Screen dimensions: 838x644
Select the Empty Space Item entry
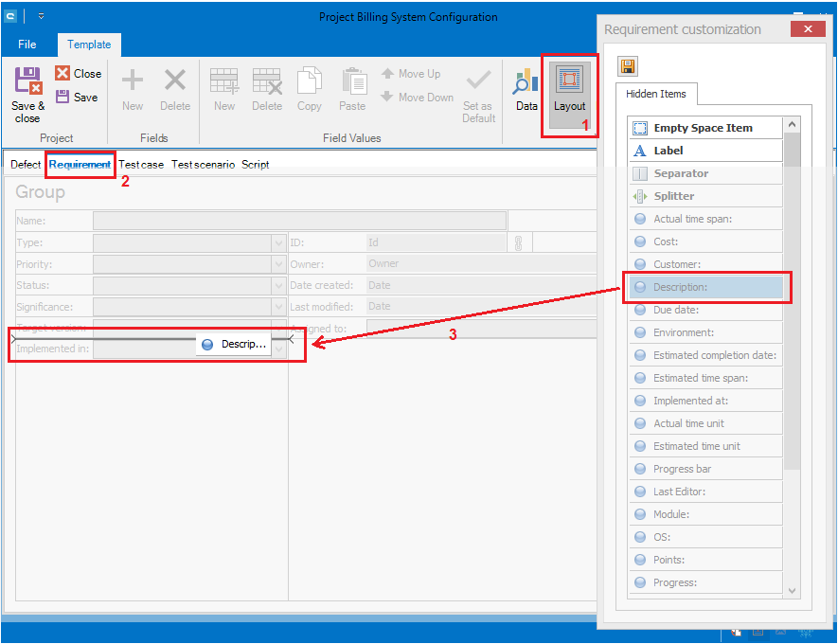click(x=705, y=128)
